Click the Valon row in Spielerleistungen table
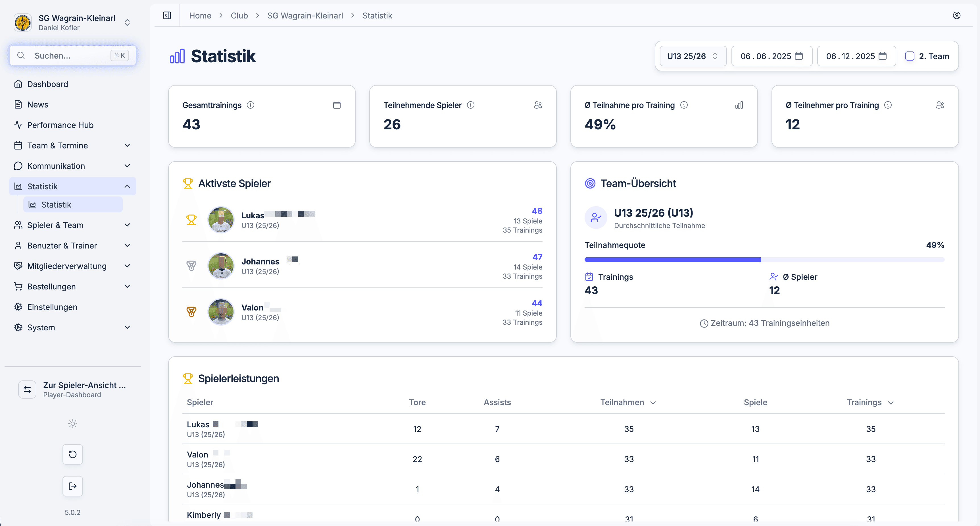Image resolution: width=980 pixels, height=526 pixels. (563, 459)
